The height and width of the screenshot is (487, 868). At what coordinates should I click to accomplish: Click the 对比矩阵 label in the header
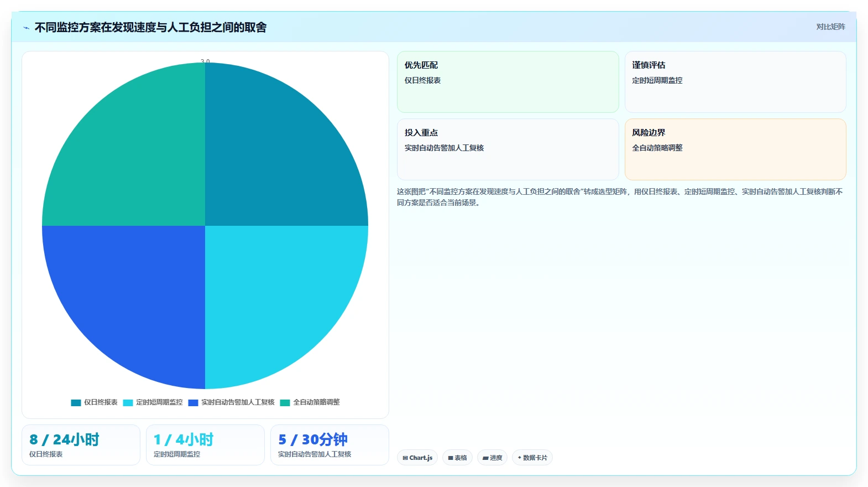click(x=830, y=27)
